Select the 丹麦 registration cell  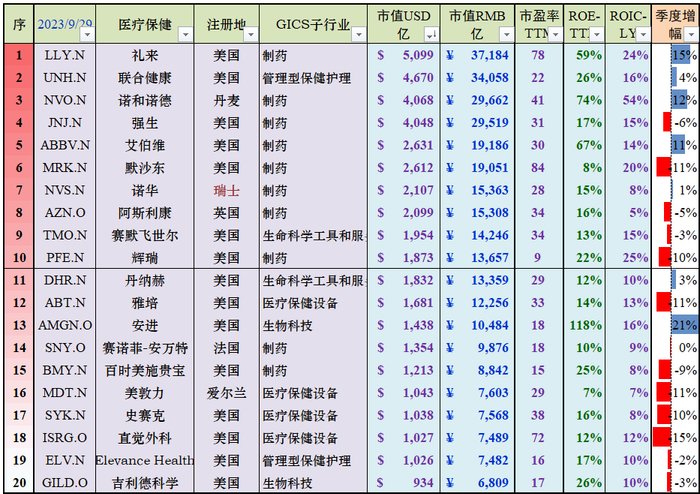[226, 100]
